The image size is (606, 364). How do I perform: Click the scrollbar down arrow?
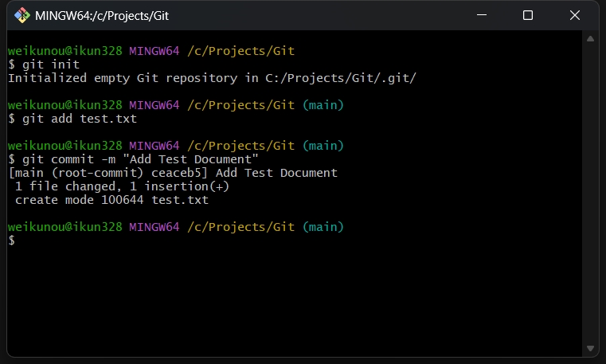590,349
